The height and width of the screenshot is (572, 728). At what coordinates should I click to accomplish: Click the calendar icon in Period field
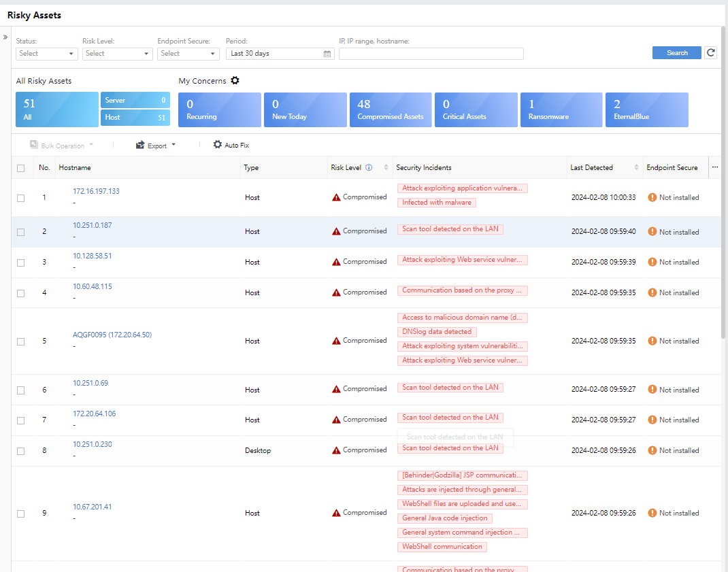coord(327,54)
